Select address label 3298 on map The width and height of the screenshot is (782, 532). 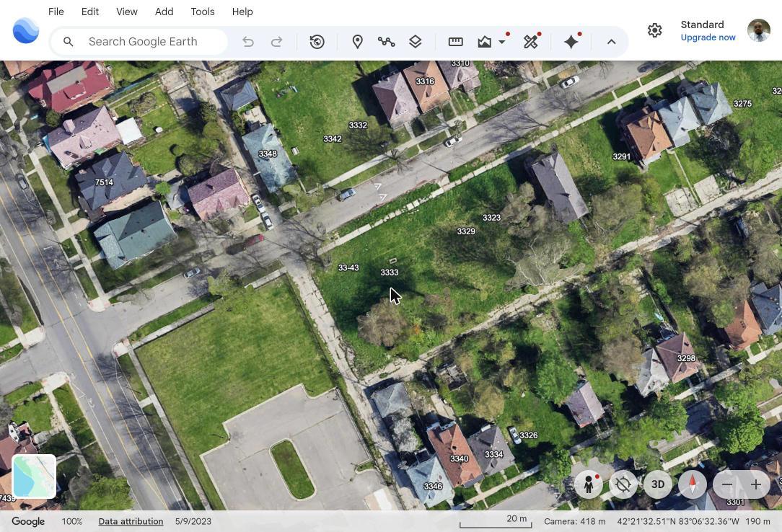point(686,358)
